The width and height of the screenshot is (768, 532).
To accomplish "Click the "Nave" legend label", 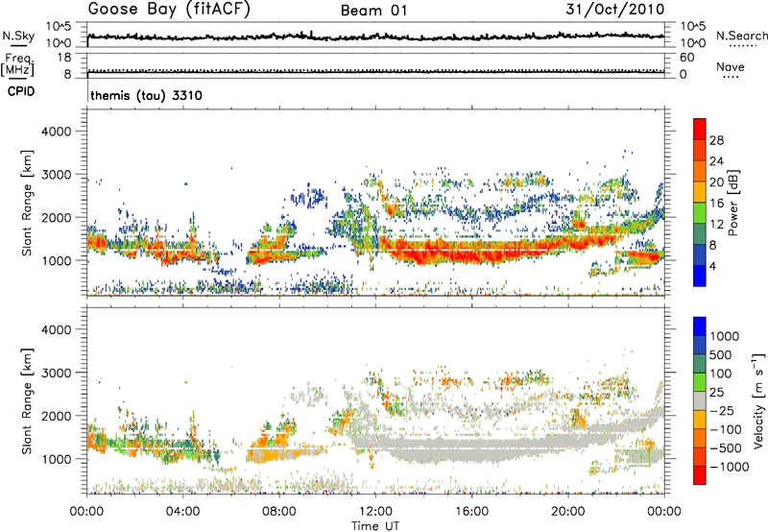I will [x=731, y=67].
